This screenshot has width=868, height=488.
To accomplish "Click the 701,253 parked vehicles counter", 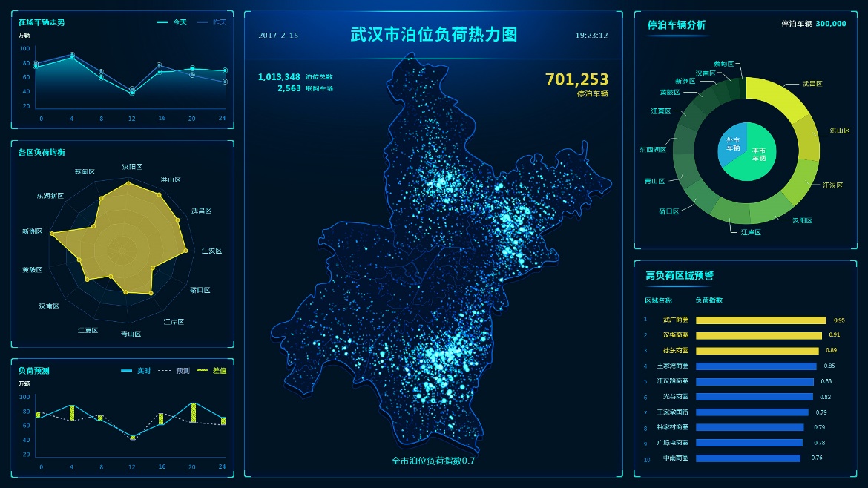I will [x=576, y=80].
